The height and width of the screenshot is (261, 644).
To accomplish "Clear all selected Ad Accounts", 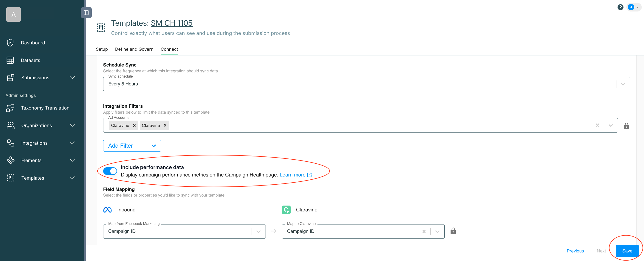I will [597, 125].
